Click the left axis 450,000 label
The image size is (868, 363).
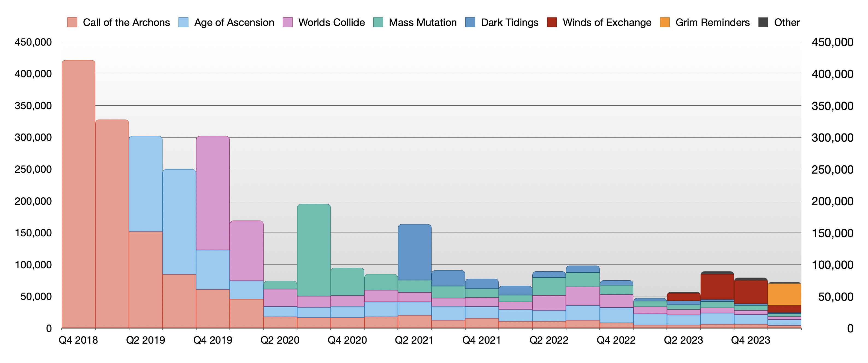(33, 42)
